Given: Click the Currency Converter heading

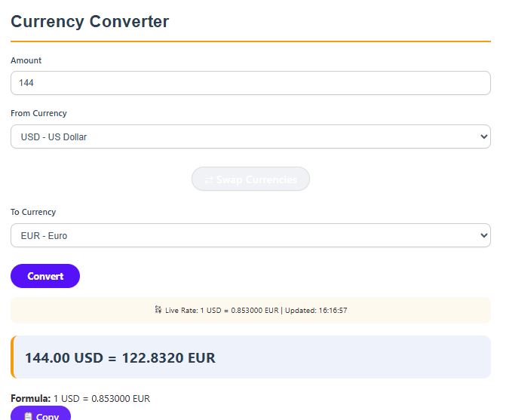Looking at the screenshot, I should coord(90,21).
